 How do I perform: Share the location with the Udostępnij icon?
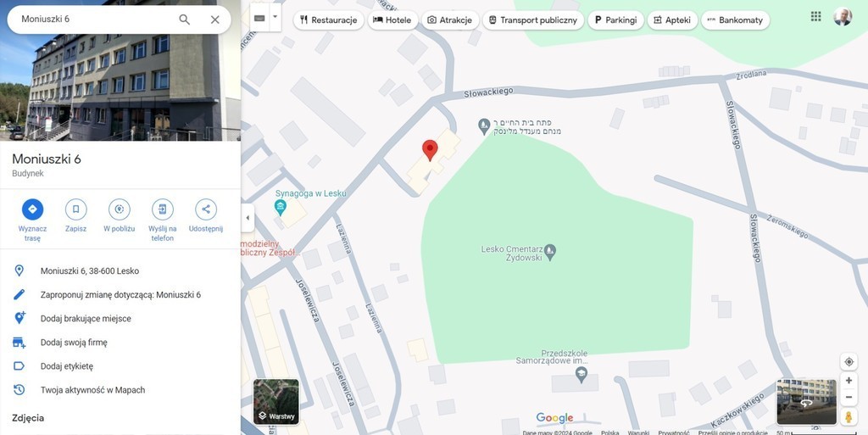(x=206, y=209)
